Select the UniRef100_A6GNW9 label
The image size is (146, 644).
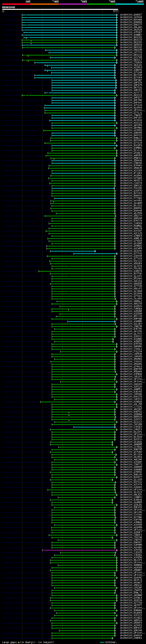(x=131, y=595)
